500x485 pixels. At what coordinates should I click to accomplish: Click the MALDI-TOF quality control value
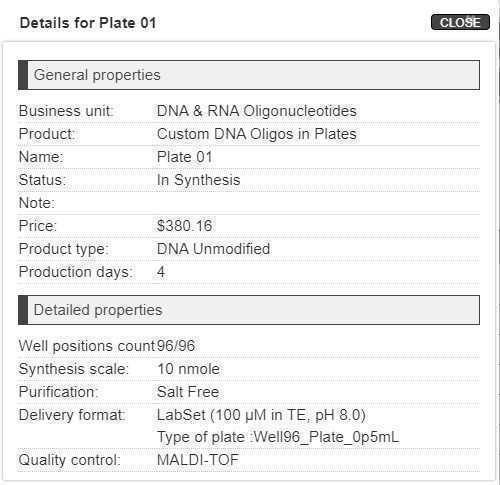[x=198, y=460]
